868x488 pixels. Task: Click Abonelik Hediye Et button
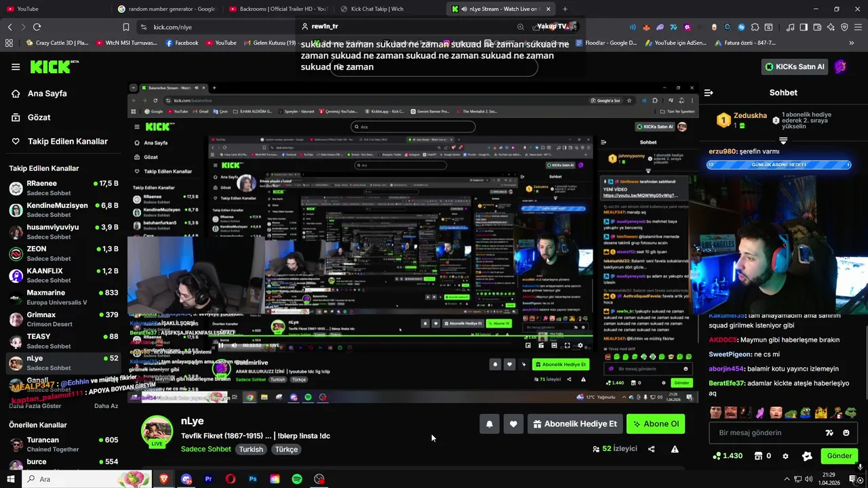tap(575, 424)
